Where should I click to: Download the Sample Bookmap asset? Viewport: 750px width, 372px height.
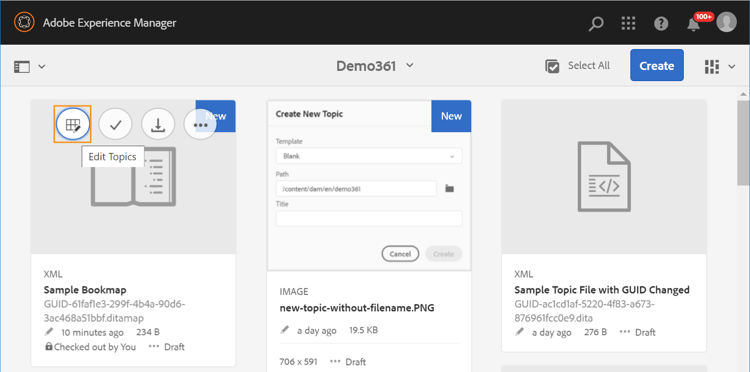click(158, 125)
